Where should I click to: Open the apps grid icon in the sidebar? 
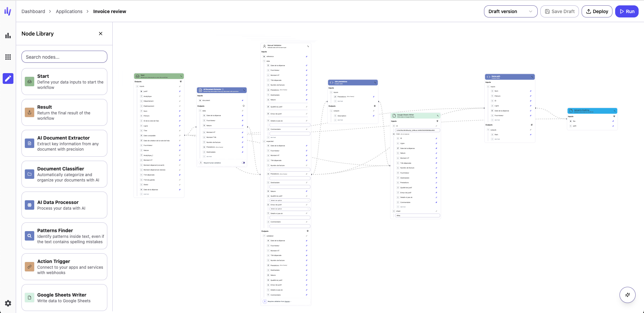click(8, 57)
